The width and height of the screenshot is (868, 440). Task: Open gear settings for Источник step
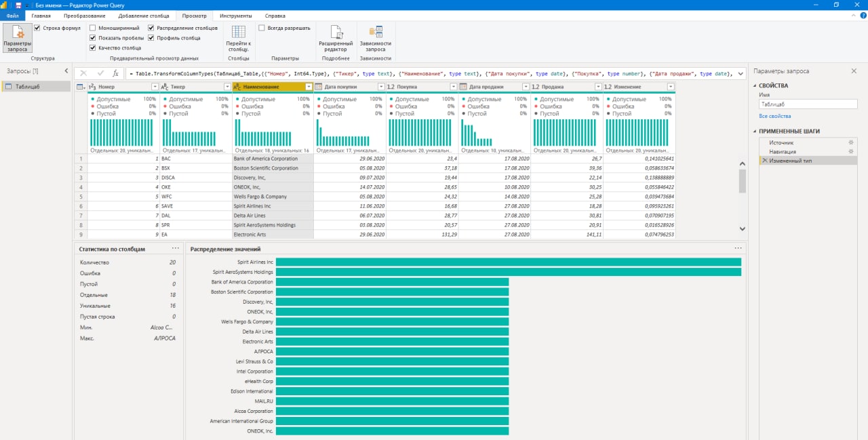(x=851, y=142)
